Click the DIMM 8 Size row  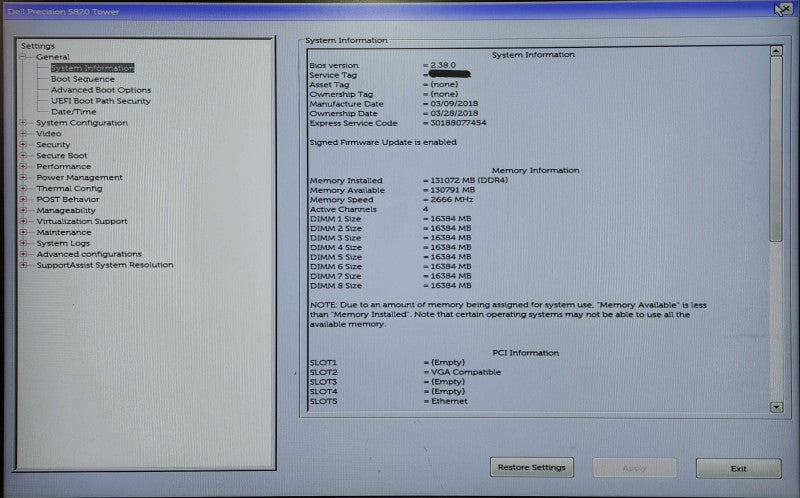point(390,286)
